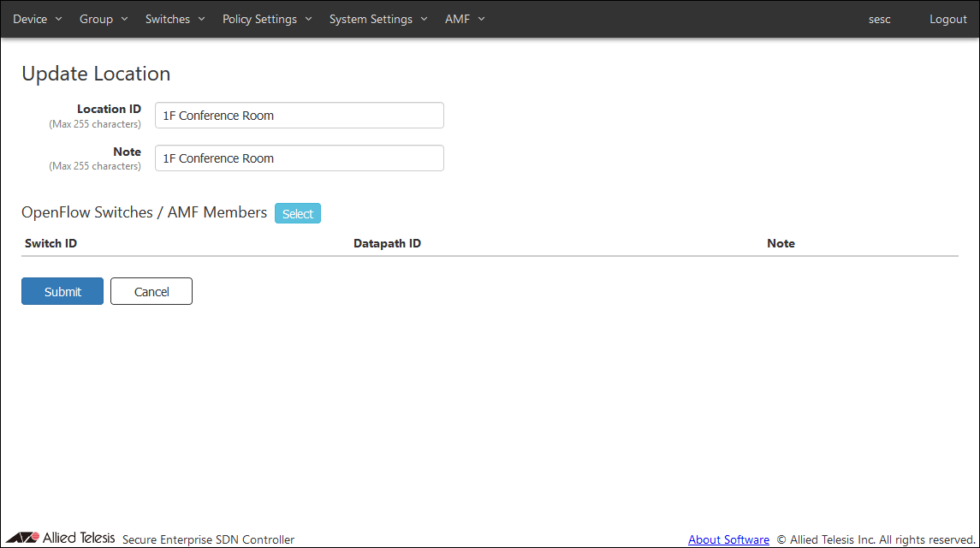Open the About Software link

tap(728, 539)
